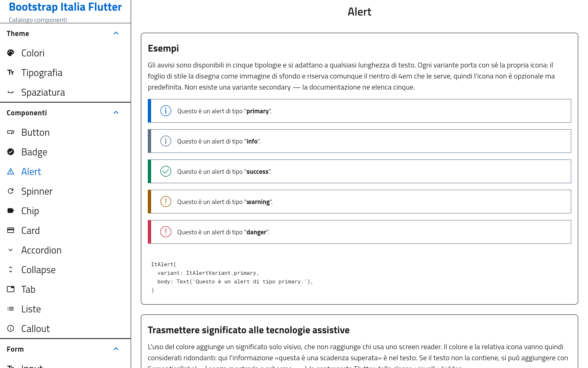Click the success alert message

(224, 172)
